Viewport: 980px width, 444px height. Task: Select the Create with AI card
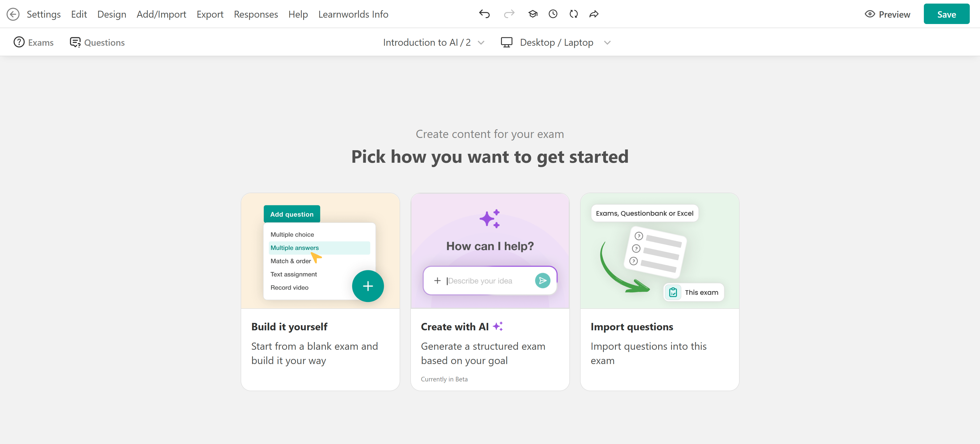point(490,291)
